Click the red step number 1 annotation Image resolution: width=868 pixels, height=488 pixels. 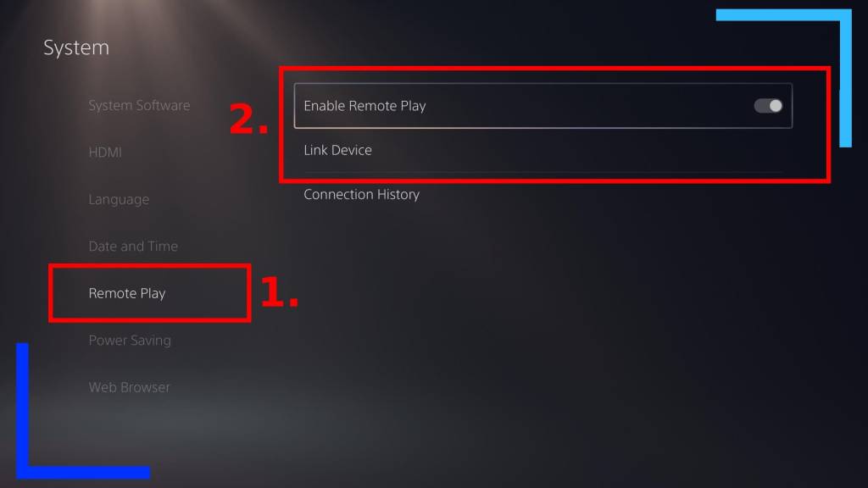click(x=279, y=291)
